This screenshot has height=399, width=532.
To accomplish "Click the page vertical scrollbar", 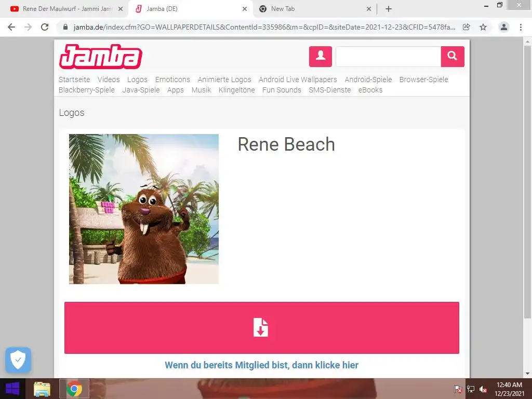I will coord(527,181).
